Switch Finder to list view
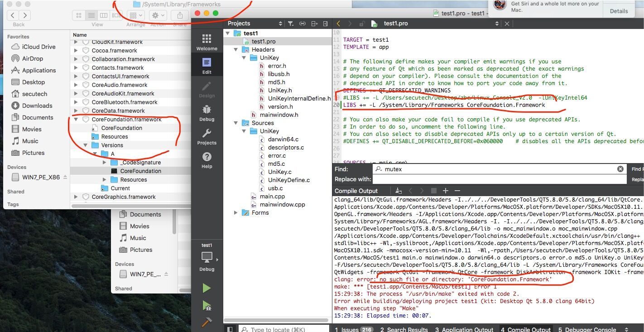644x332 pixels. click(x=91, y=15)
